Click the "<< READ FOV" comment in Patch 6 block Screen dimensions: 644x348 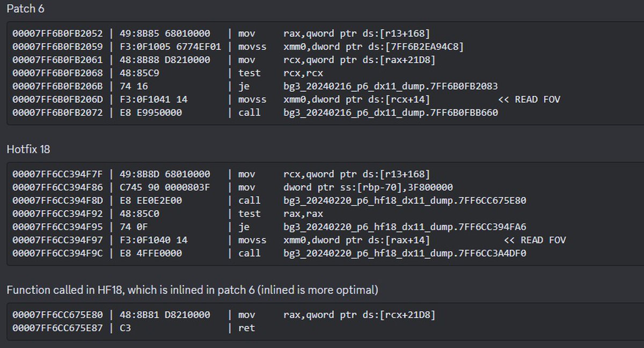[529, 99]
